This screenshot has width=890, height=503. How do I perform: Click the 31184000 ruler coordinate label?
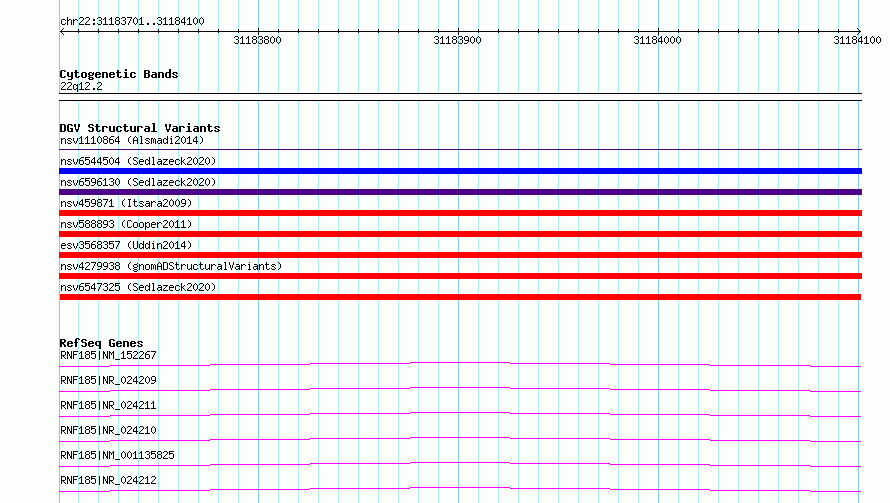[657, 40]
